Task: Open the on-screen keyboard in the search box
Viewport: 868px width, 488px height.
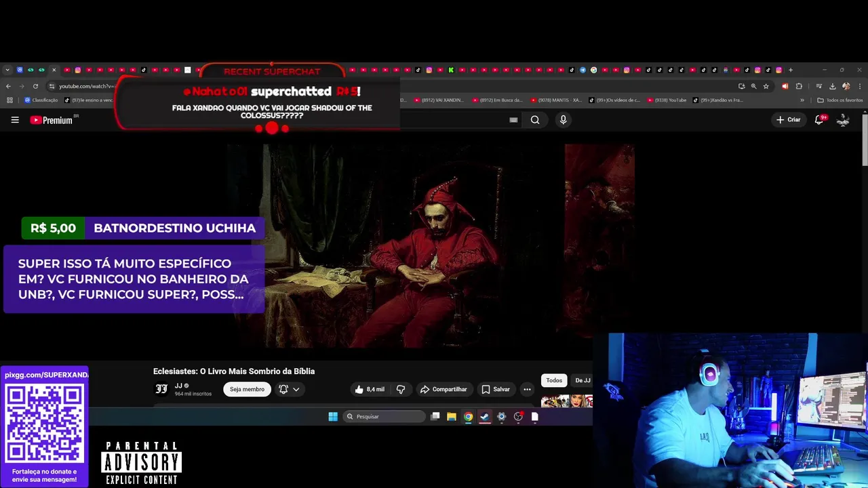Action: 513,120
